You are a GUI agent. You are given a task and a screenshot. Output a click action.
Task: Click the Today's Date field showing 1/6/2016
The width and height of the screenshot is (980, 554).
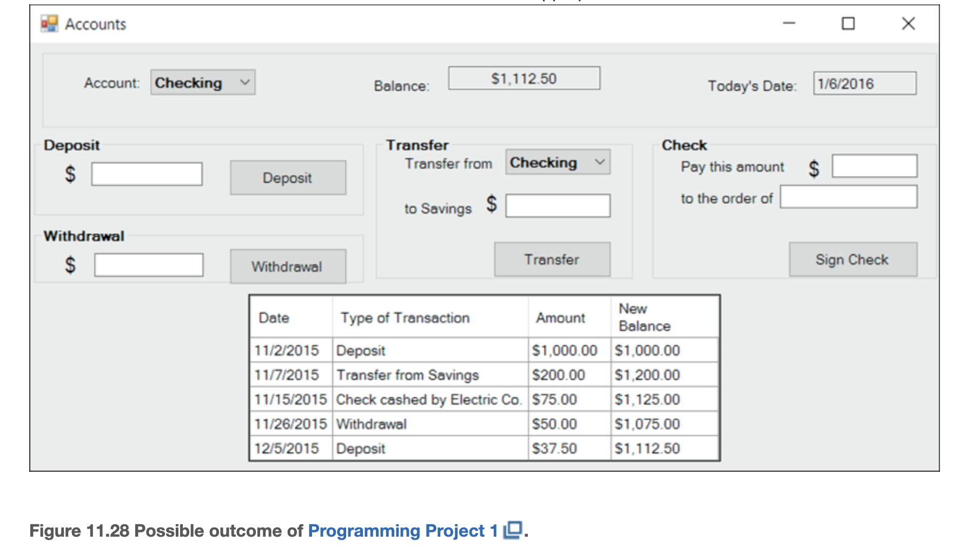(863, 83)
